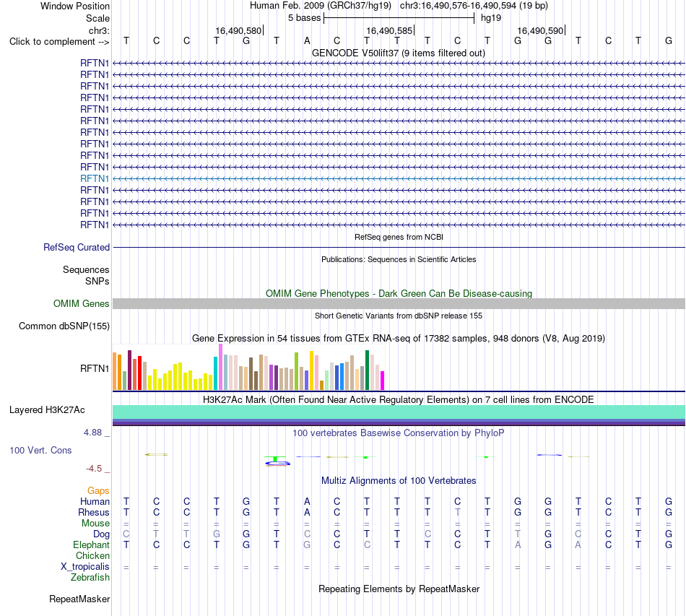Select the X_tropicalis alignment row label
686x616 pixels.
tap(85, 567)
